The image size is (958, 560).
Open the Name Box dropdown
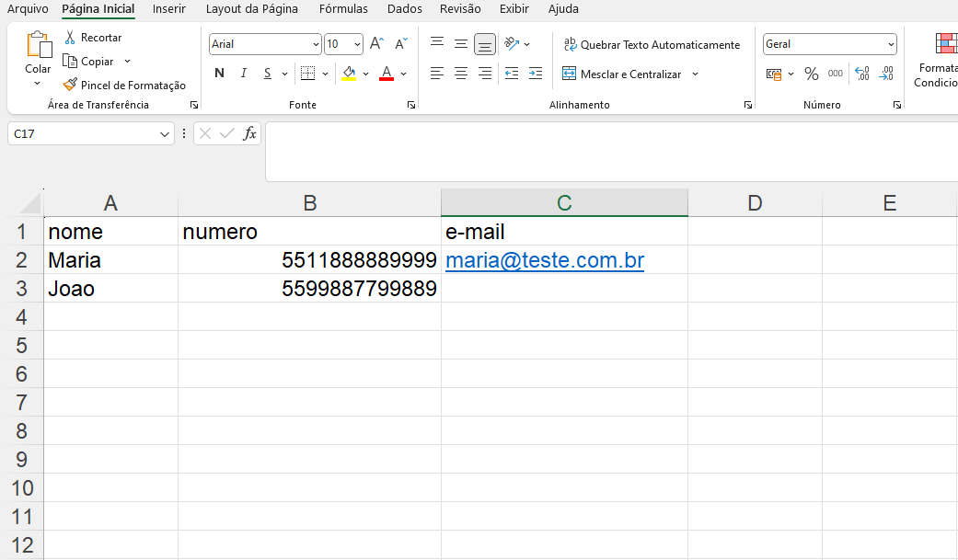point(164,133)
